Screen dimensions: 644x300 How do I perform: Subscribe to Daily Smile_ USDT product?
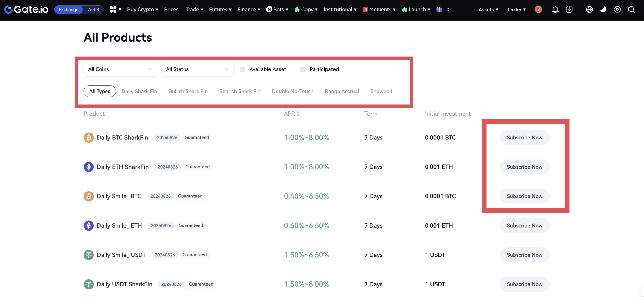click(524, 255)
